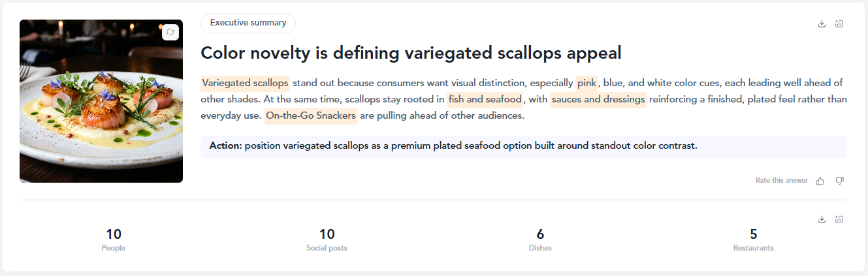Give thumbs down to this answer
Image resolution: width=868 pixels, height=276 pixels.
coord(840,181)
